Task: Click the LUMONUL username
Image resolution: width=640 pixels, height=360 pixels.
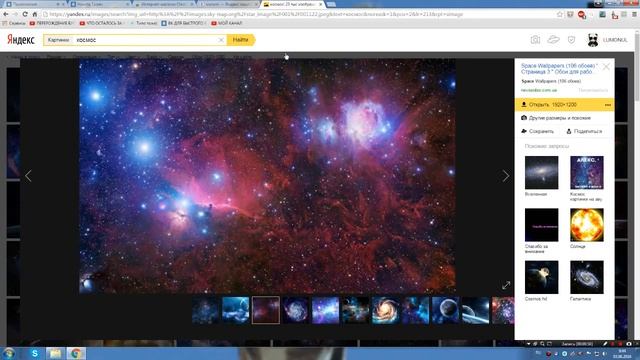Action: point(615,40)
